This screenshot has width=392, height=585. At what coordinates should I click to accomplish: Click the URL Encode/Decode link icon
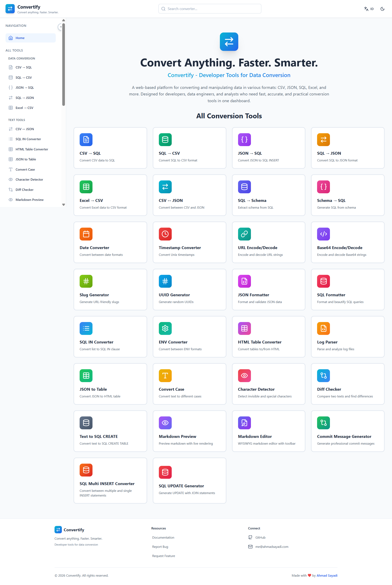(x=244, y=234)
